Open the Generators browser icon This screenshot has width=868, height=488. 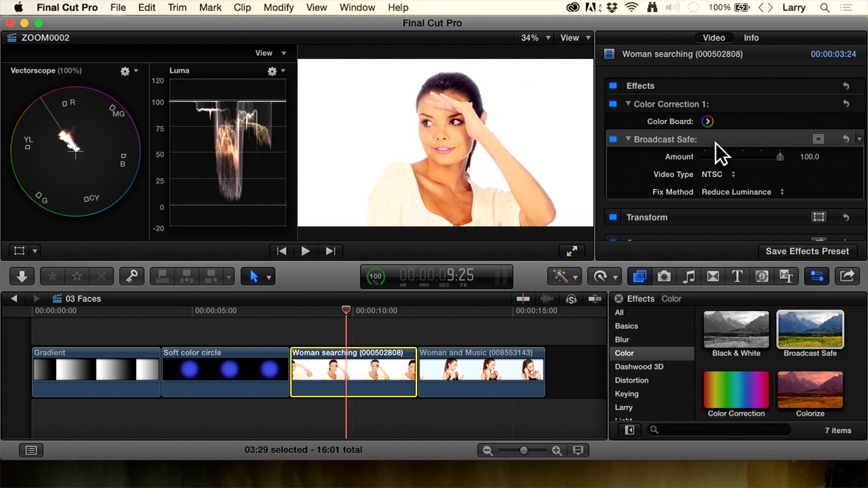(x=762, y=277)
